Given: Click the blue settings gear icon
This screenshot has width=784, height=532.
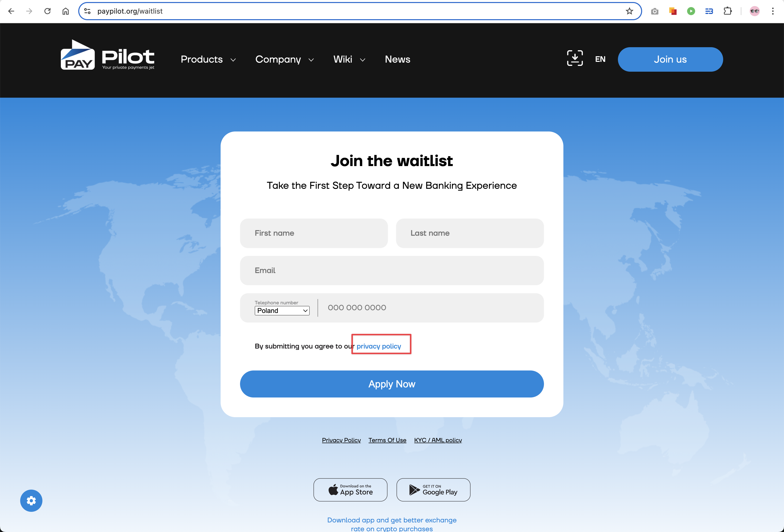Looking at the screenshot, I should tap(31, 501).
